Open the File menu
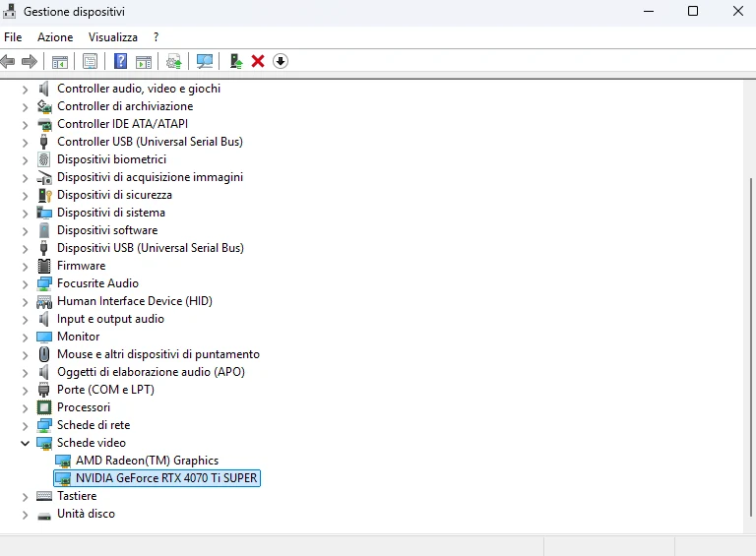Screen dimensions: 756x556 13,37
